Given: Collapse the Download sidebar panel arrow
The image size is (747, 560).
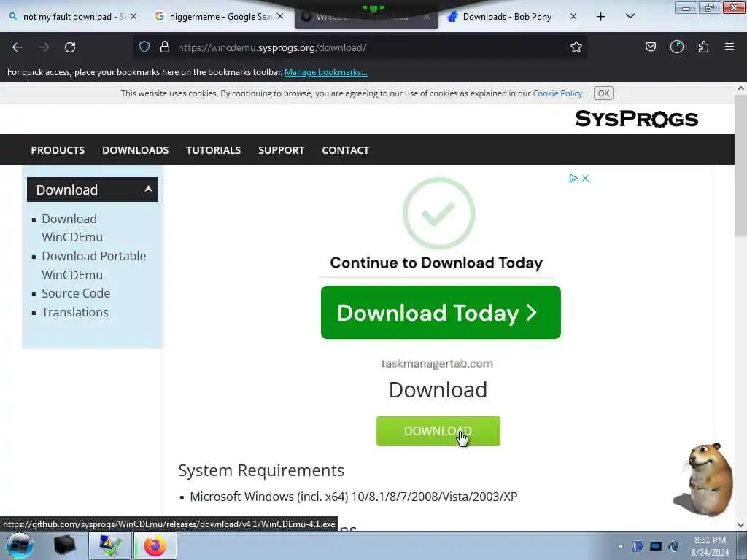Looking at the screenshot, I should (148, 189).
